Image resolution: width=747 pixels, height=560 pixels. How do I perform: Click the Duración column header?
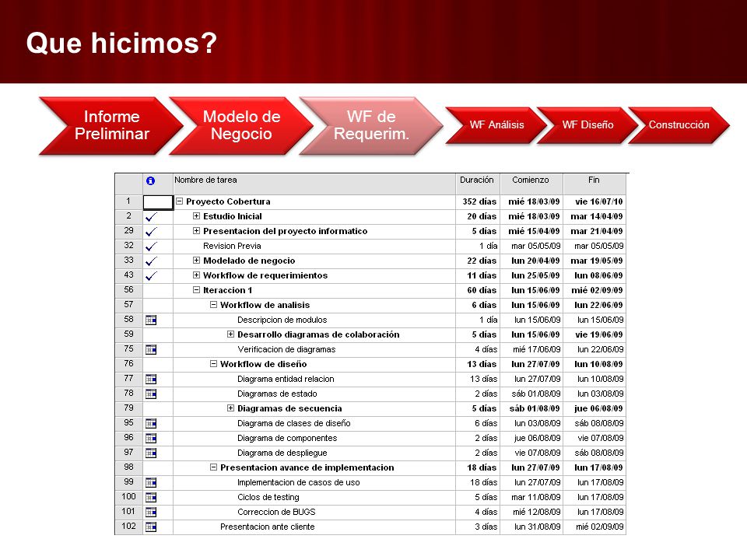coord(477,184)
